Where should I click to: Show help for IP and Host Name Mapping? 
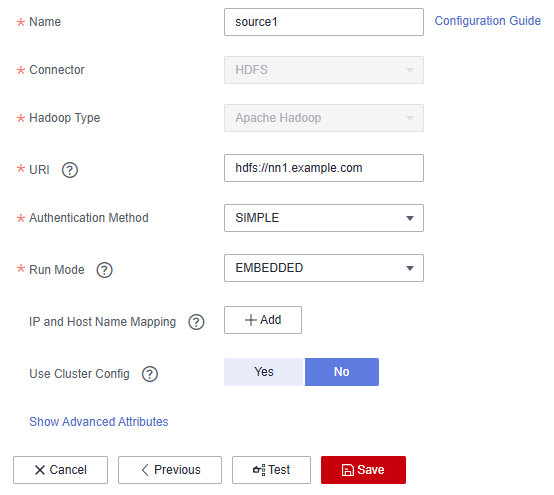coord(196,322)
